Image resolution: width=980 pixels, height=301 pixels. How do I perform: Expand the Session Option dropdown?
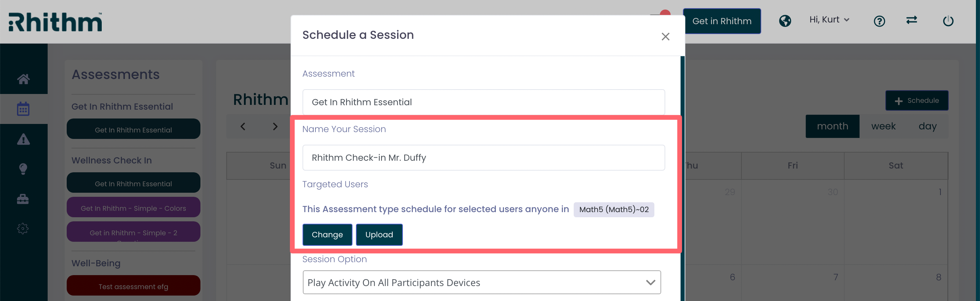coord(481,282)
